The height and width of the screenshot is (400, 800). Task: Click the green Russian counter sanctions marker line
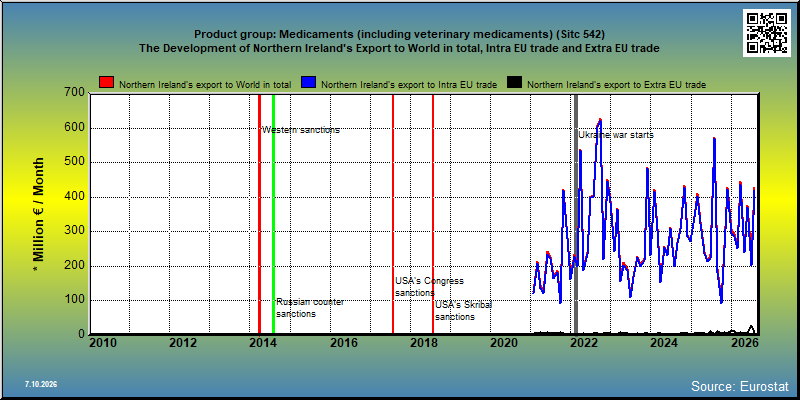click(x=273, y=214)
